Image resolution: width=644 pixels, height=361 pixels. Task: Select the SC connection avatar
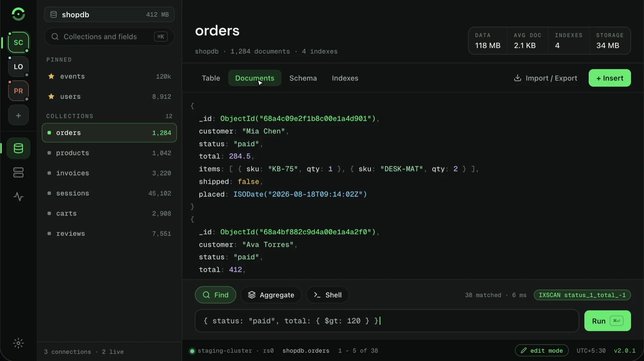[18, 42]
